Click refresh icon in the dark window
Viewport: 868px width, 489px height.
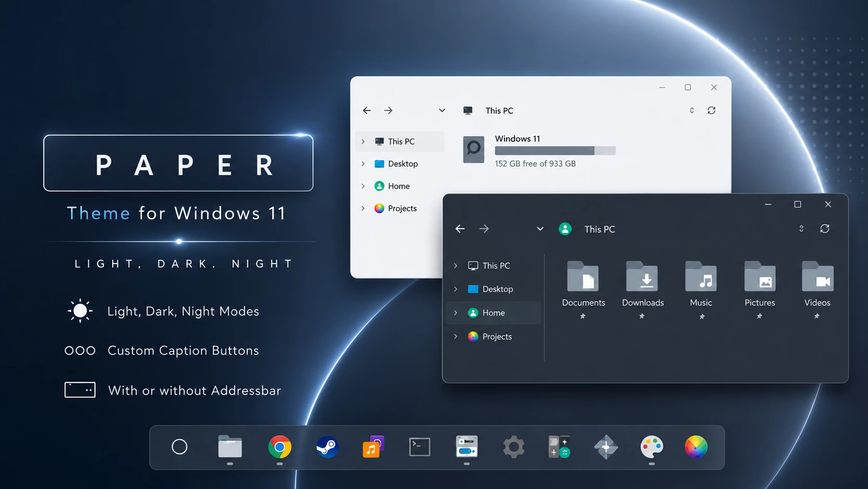click(825, 229)
